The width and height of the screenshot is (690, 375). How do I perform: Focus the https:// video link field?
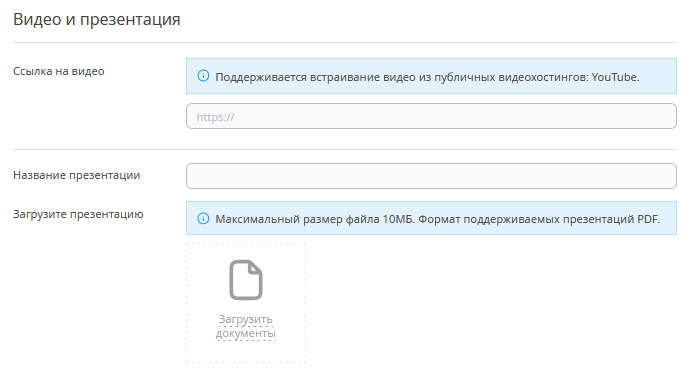click(x=431, y=116)
